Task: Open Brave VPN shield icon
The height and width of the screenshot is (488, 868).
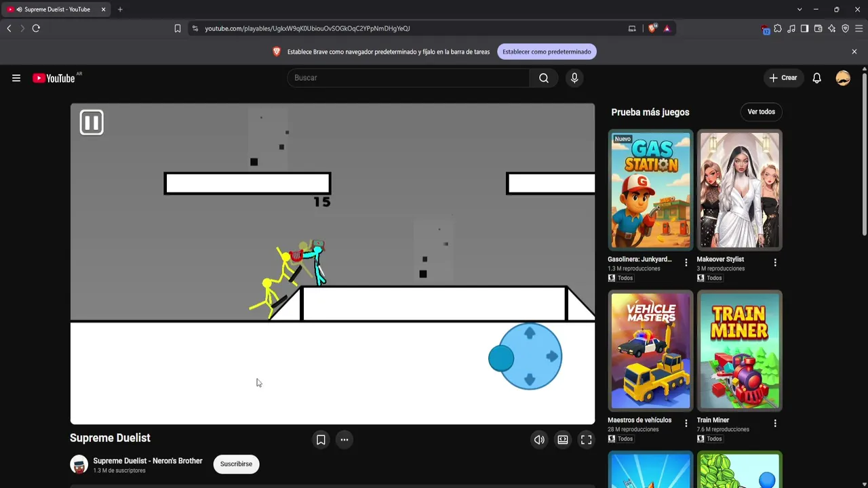Action: coord(845,28)
